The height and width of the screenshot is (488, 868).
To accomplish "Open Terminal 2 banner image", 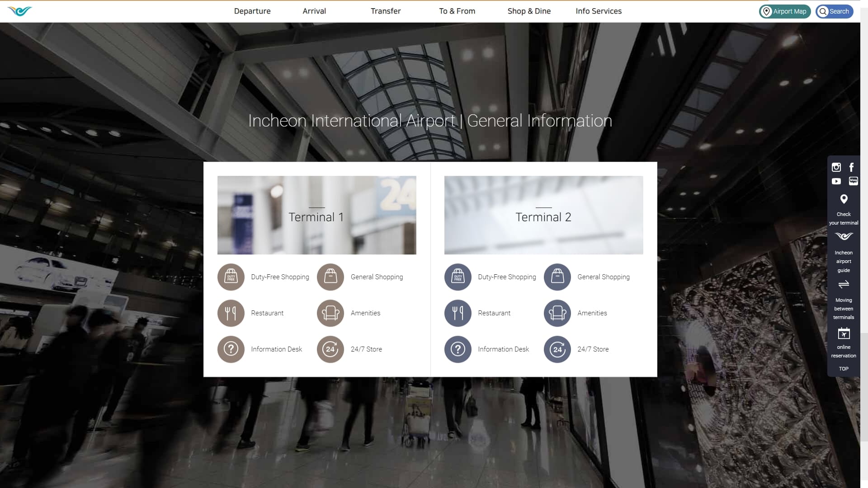I will point(543,215).
